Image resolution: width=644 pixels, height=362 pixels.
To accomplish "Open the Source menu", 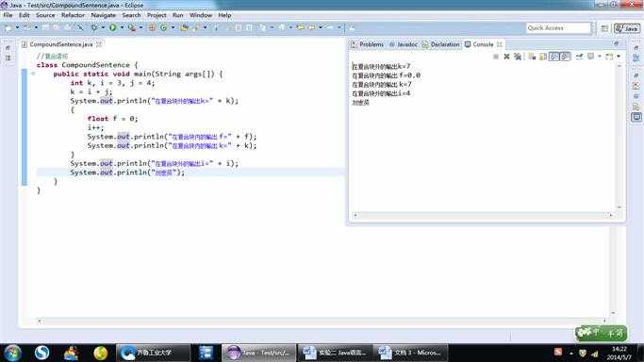I will (45, 15).
